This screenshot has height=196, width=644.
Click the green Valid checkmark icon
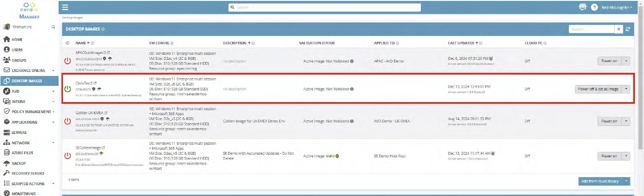[337, 156]
